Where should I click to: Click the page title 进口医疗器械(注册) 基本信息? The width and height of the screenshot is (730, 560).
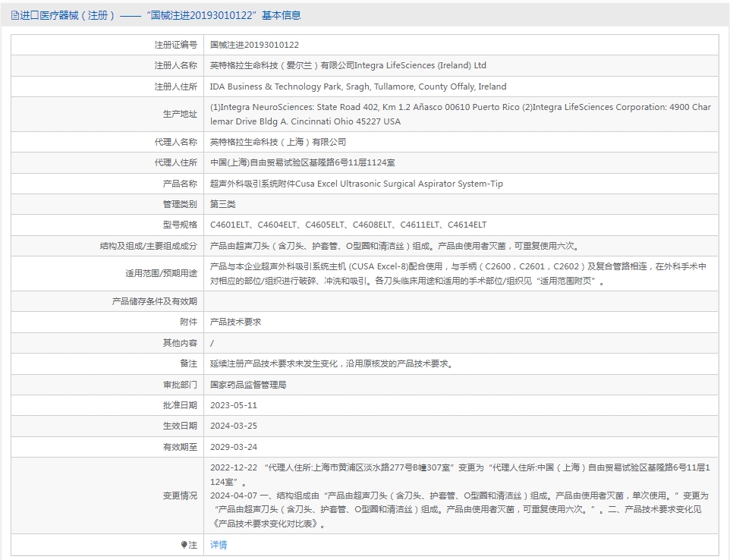point(160,15)
